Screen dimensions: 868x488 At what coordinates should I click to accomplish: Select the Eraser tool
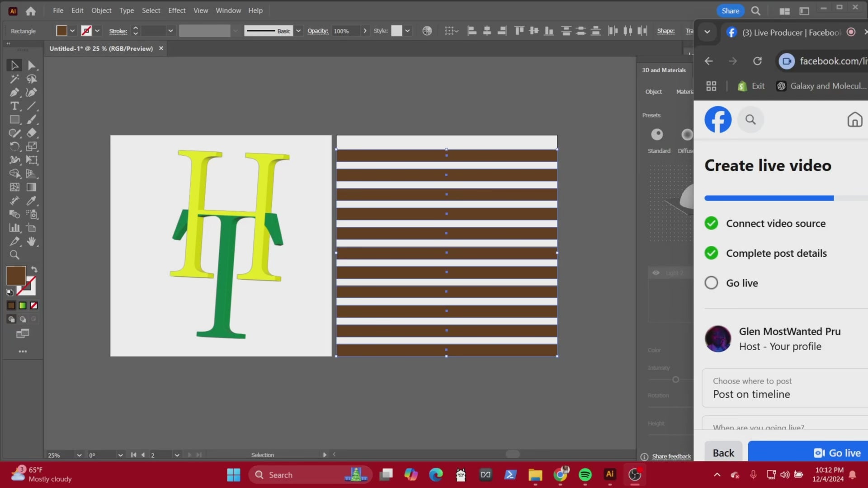(31, 133)
